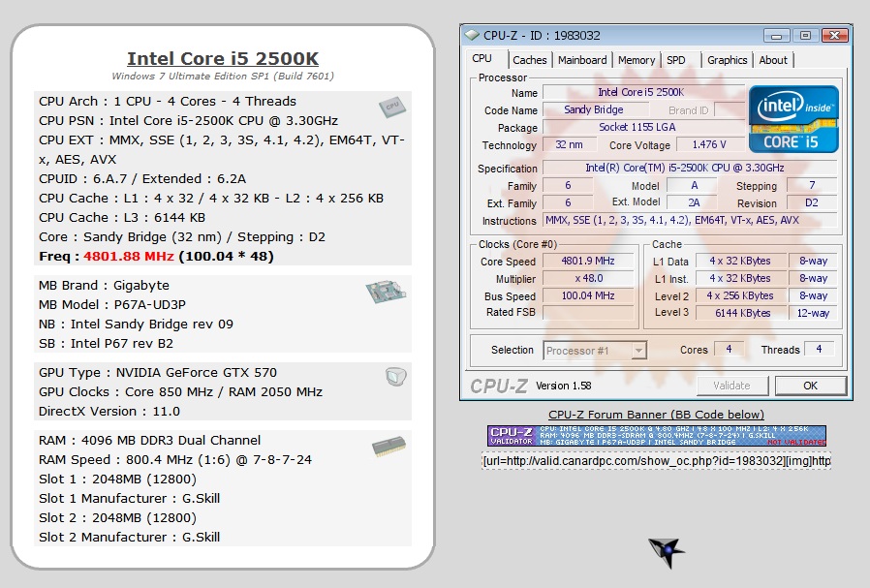Click the CPU Cache : L3 : 6144 KB line
Viewport: 870px width, 588px height.
point(121,217)
